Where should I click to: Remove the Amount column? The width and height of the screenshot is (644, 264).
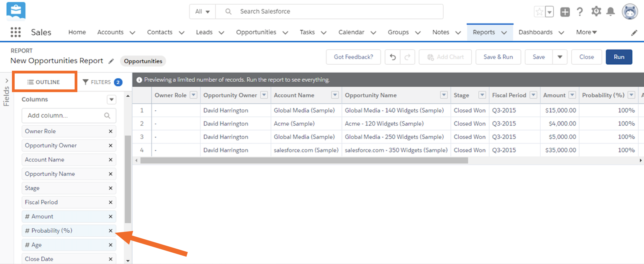110,216
